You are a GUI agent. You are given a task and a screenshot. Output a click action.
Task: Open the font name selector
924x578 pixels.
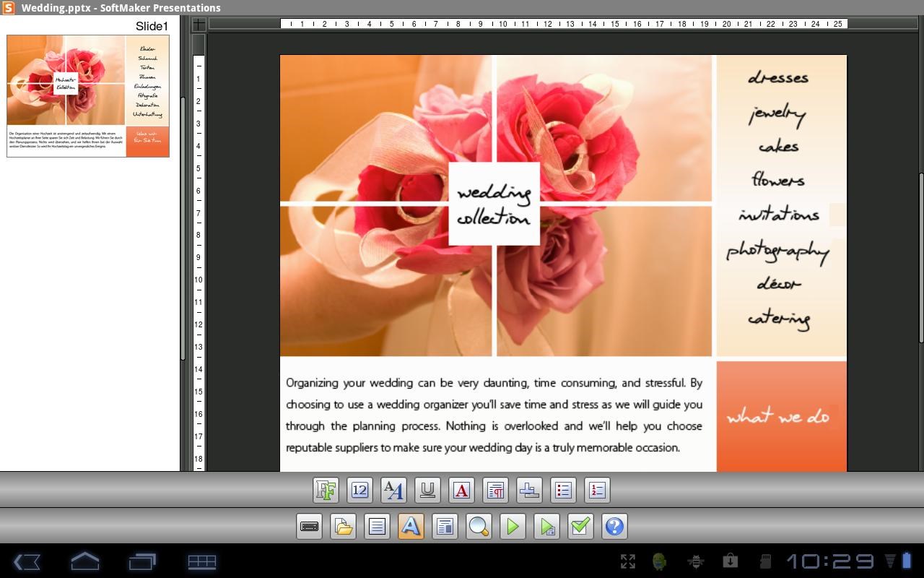327,490
